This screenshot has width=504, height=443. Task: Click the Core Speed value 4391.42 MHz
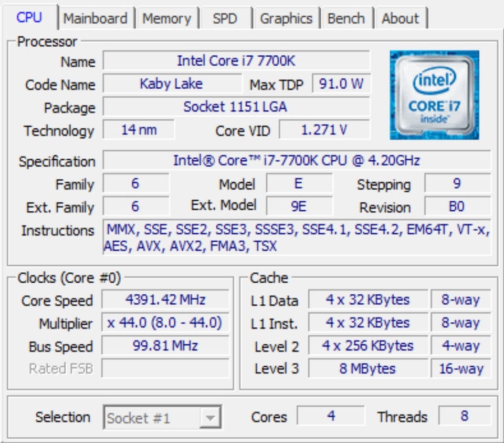(165, 300)
